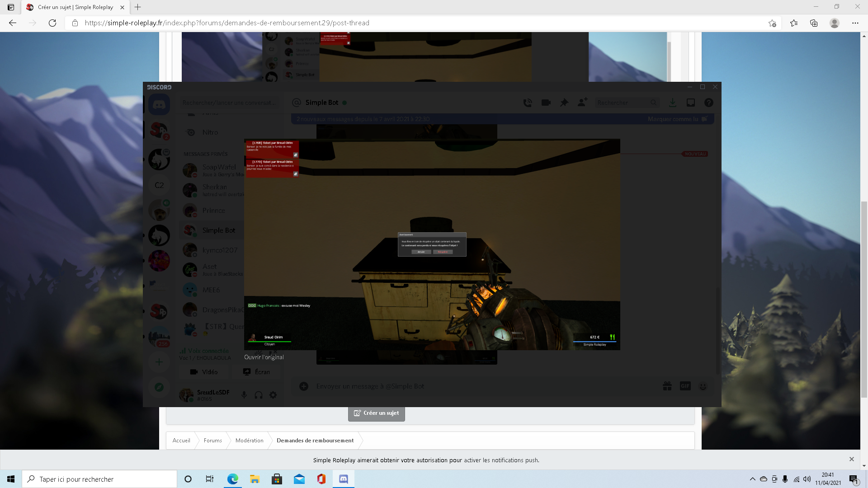Open Voix connectée voice status
The image size is (868, 488).
click(x=208, y=351)
